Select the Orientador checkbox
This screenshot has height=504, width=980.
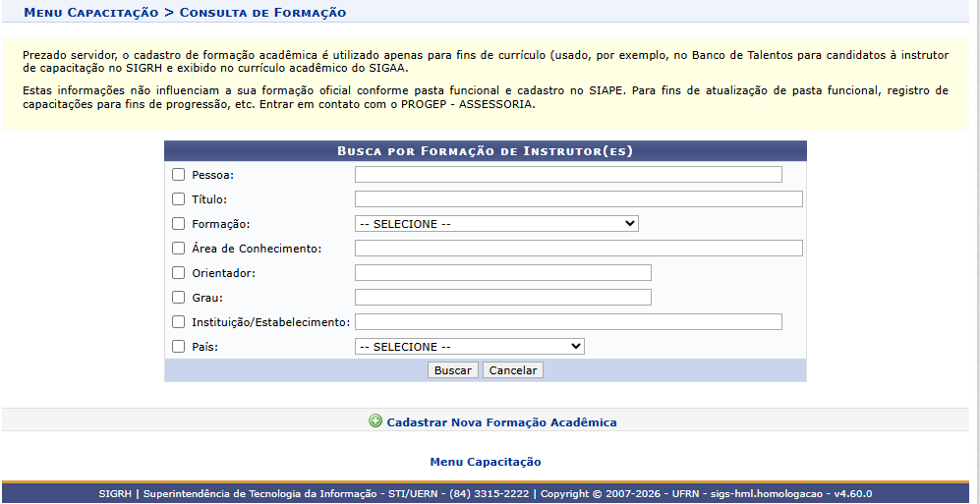179,273
